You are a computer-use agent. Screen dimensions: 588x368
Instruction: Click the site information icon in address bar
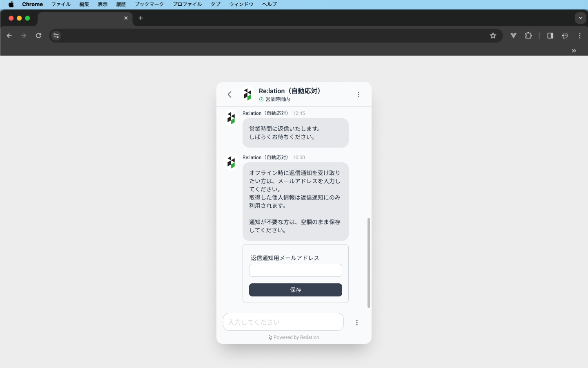[56, 36]
